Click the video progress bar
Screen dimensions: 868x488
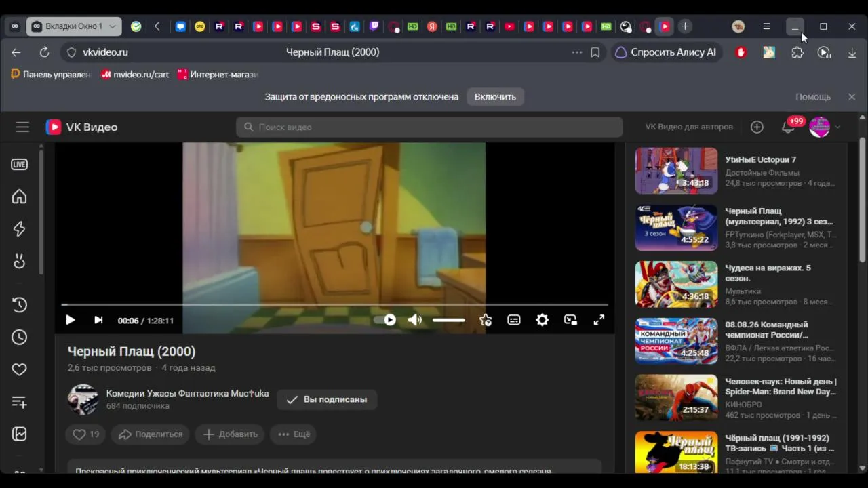(x=334, y=304)
